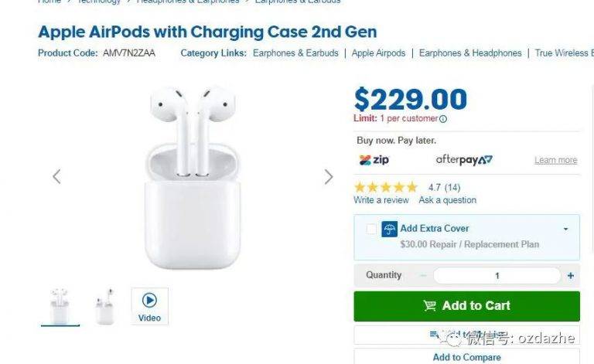The height and width of the screenshot is (364, 594).
Task: Click the limit info circle icon
Action: click(x=443, y=119)
